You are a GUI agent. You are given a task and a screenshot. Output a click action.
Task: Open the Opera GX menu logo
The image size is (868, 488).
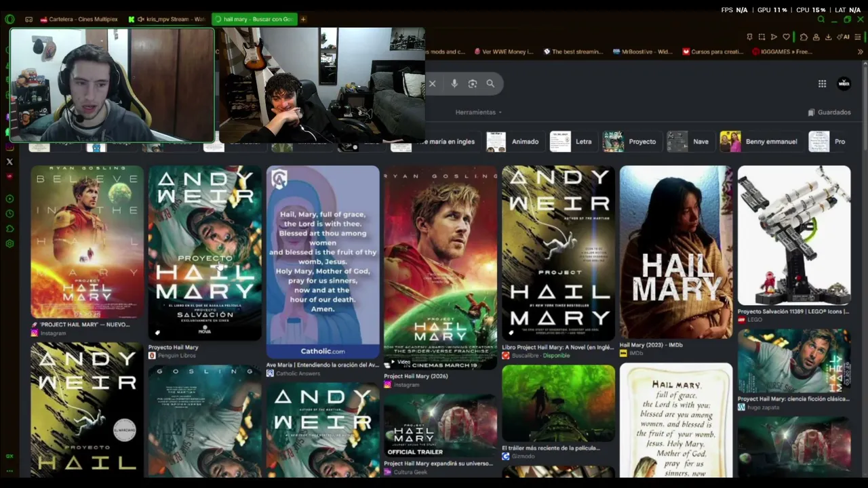pos(9,19)
